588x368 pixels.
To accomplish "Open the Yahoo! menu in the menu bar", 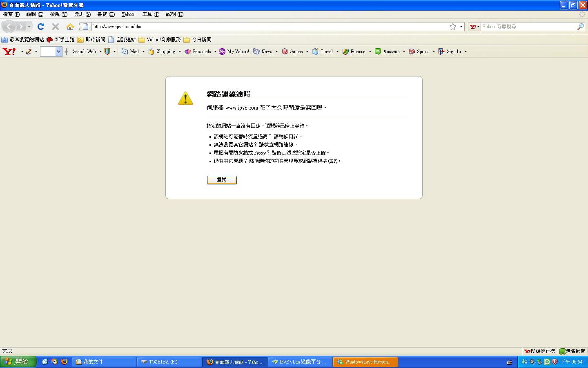I will pos(129,14).
